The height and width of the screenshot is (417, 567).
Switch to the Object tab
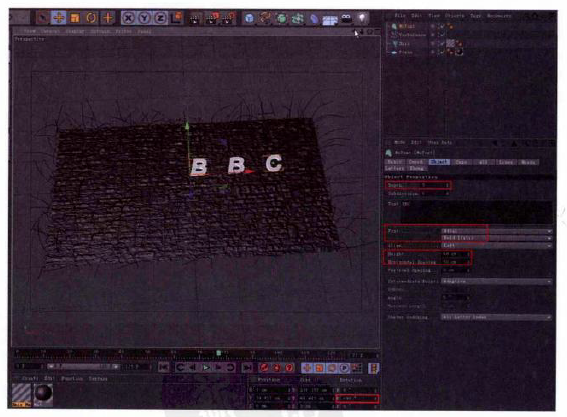pos(439,162)
